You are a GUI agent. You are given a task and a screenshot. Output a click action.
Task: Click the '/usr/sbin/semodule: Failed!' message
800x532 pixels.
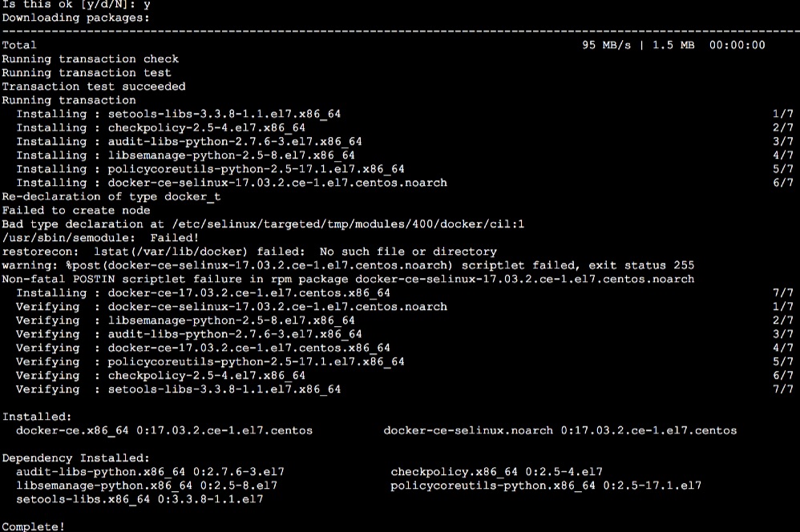[x=100, y=238]
